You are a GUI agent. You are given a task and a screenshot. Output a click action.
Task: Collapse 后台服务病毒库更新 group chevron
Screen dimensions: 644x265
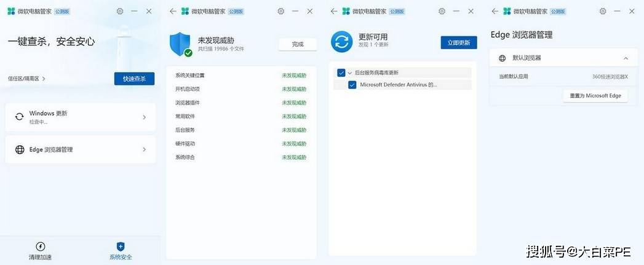(x=350, y=73)
